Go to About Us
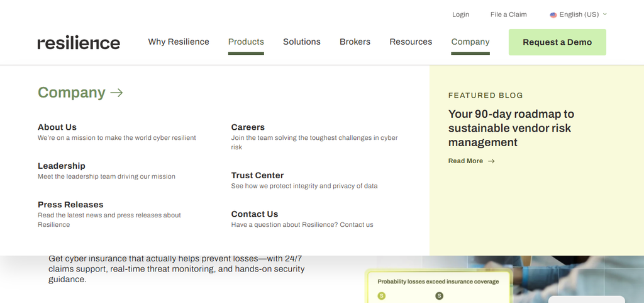The image size is (644, 303). (57, 127)
